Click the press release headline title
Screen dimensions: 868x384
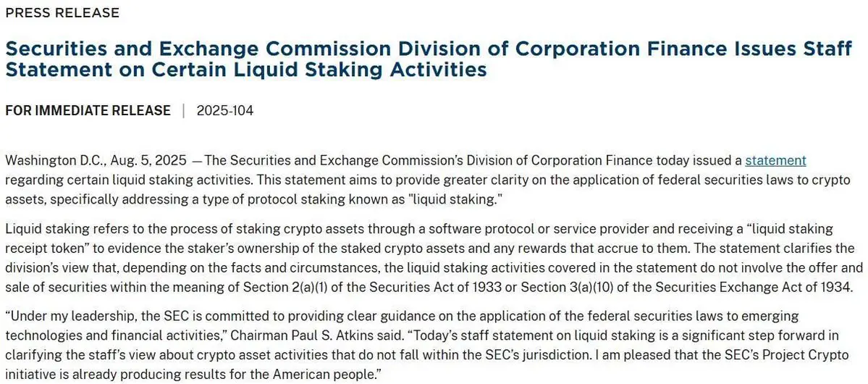click(429, 59)
